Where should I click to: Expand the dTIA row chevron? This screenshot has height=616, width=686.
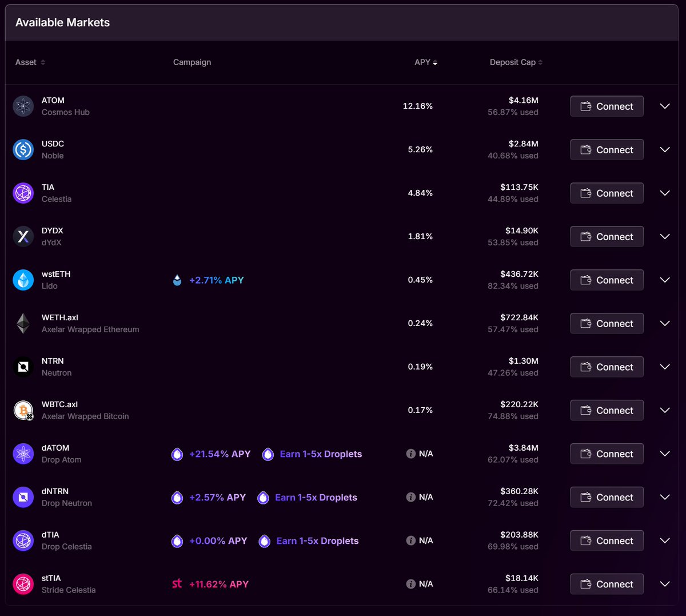click(665, 541)
